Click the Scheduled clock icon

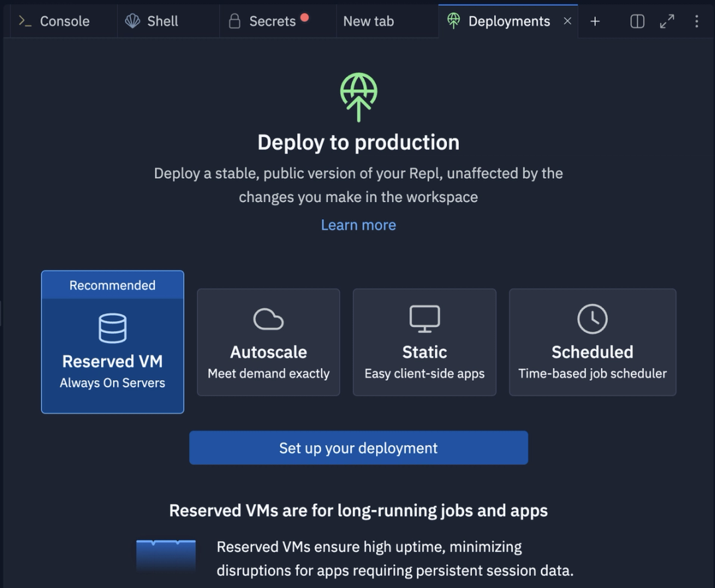point(592,318)
